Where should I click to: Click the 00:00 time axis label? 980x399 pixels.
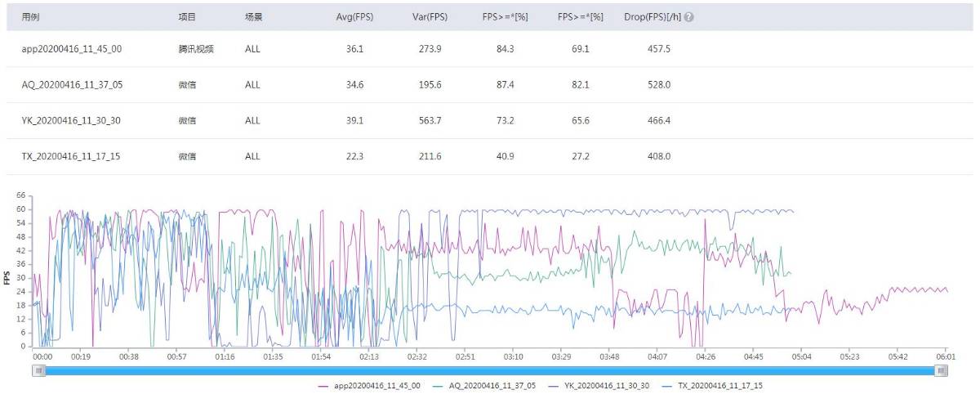[42, 356]
